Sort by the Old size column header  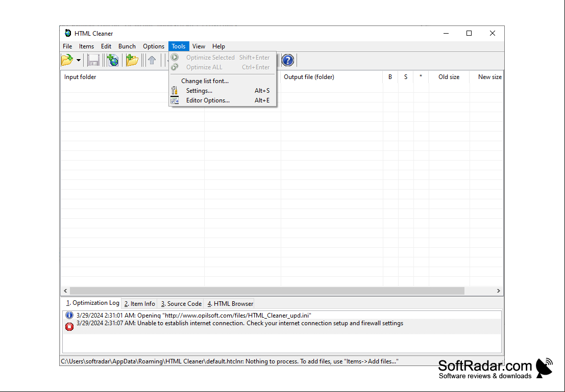click(449, 77)
